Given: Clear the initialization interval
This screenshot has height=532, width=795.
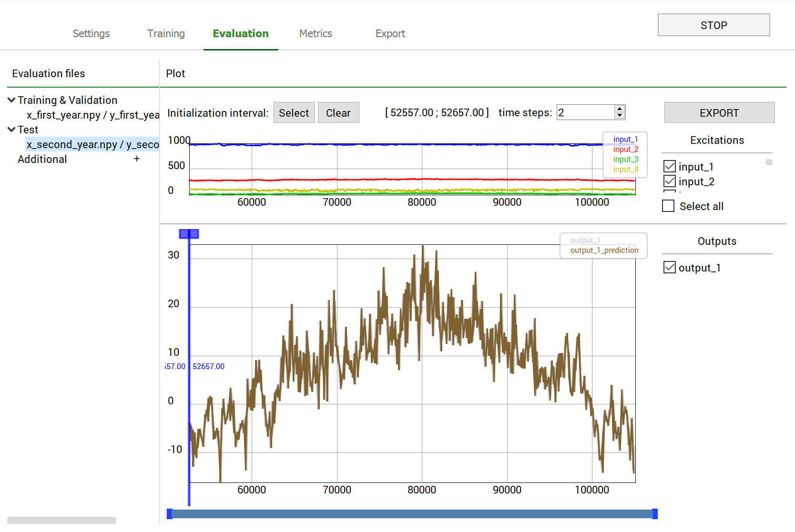Looking at the screenshot, I should pyautogui.click(x=338, y=113).
